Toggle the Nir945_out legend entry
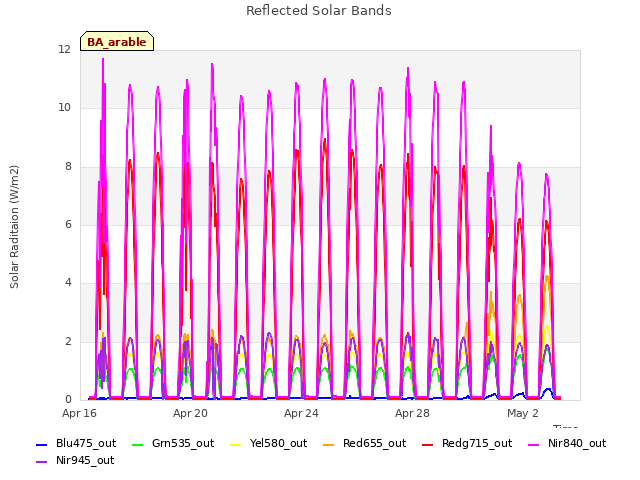 (x=75, y=460)
